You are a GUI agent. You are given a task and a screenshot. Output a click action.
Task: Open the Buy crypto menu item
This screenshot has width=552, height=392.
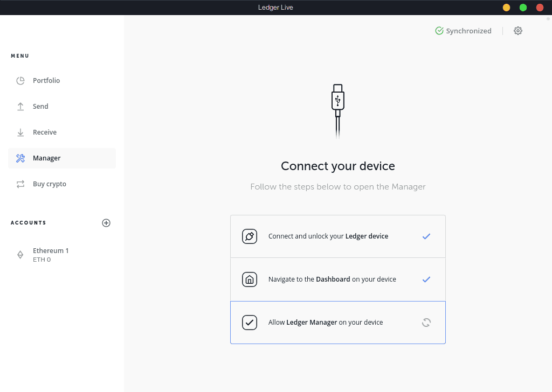coord(62,184)
